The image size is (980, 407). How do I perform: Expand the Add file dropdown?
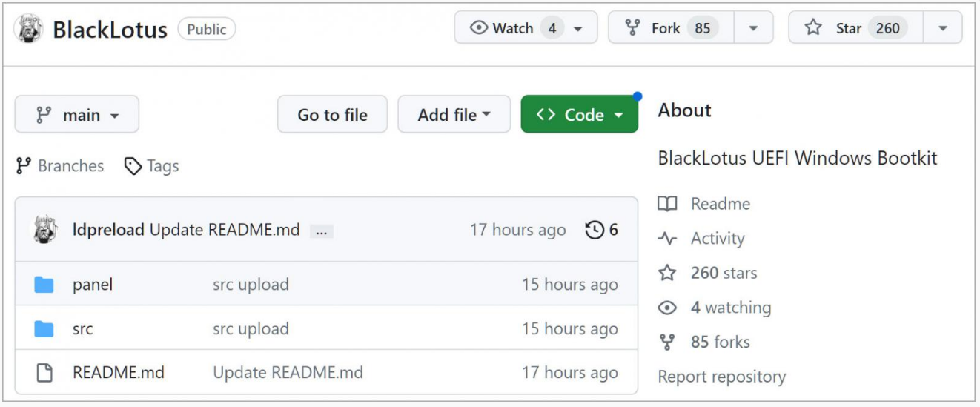pyautogui.click(x=454, y=115)
